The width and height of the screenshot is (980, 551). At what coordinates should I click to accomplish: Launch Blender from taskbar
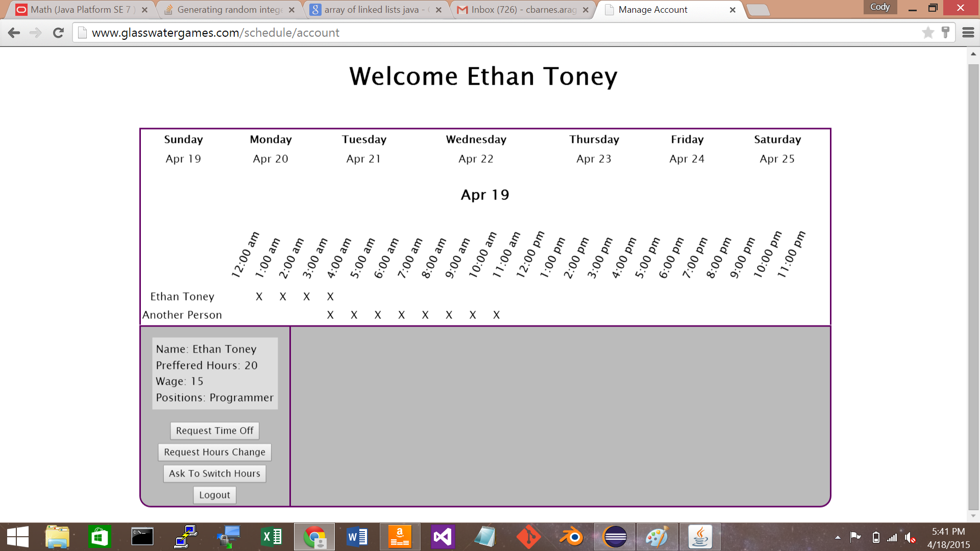point(572,537)
